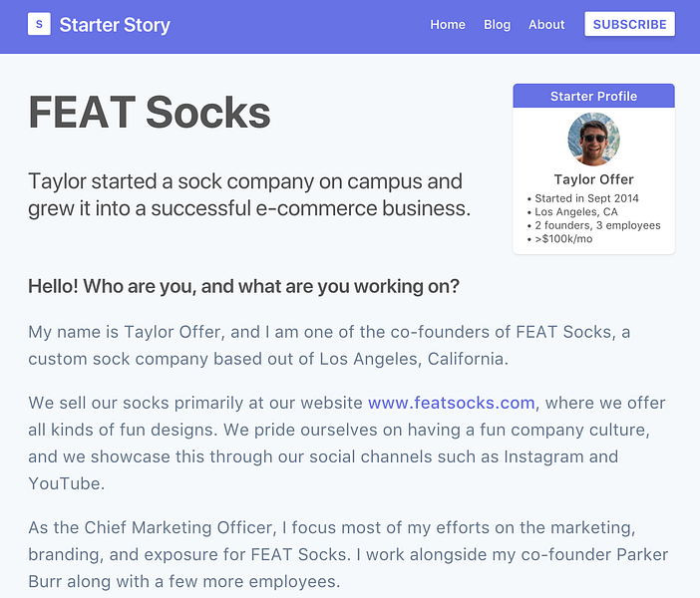
Task: Click Taylor Offer's profile photo
Action: pyautogui.click(x=593, y=139)
